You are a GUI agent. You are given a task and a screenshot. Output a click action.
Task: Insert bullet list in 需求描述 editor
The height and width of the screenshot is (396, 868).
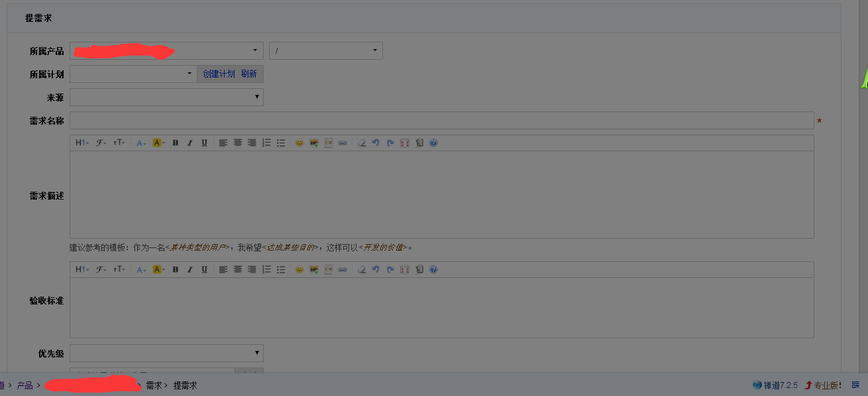281,143
